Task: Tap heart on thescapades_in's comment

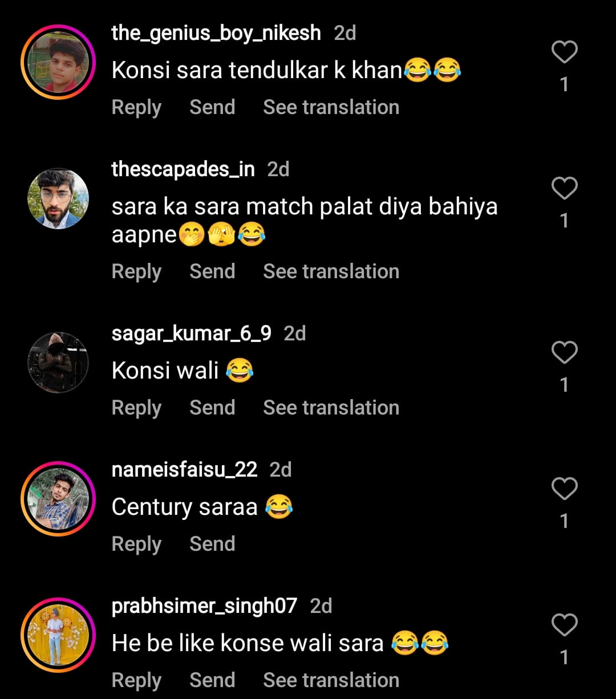Action: click(x=564, y=189)
